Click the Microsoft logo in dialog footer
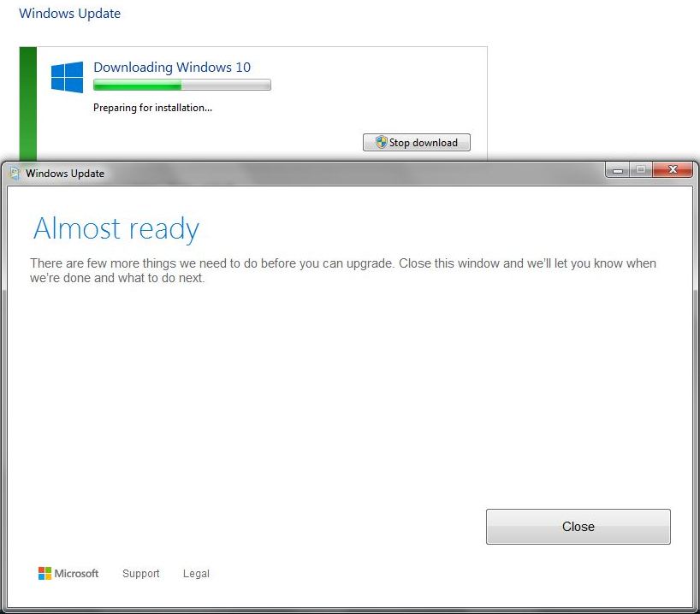Image resolution: width=700 pixels, height=614 pixels. coord(68,574)
